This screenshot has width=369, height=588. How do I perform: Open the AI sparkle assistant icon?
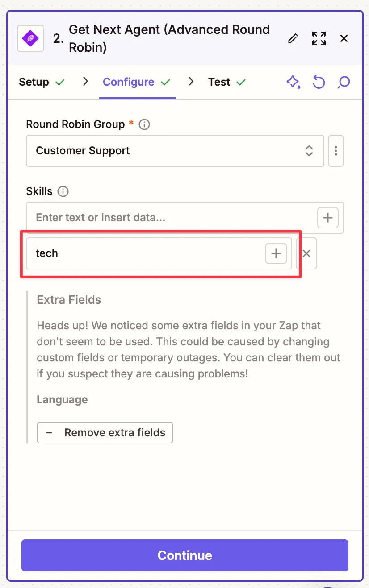(x=293, y=82)
